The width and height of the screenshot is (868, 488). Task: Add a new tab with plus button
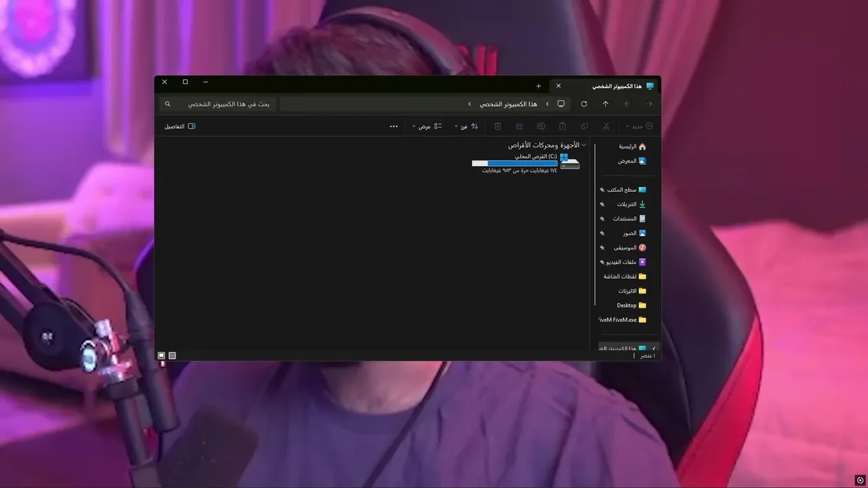(538, 86)
